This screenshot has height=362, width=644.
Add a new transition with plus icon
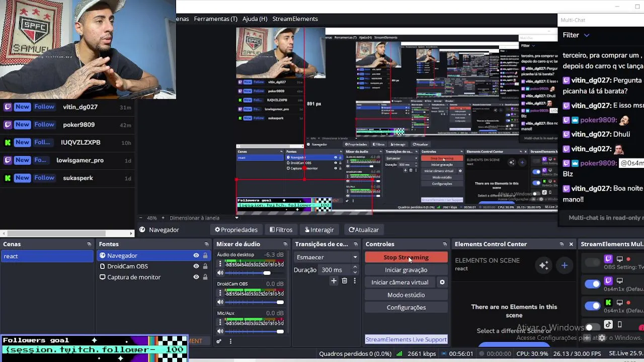334,281
